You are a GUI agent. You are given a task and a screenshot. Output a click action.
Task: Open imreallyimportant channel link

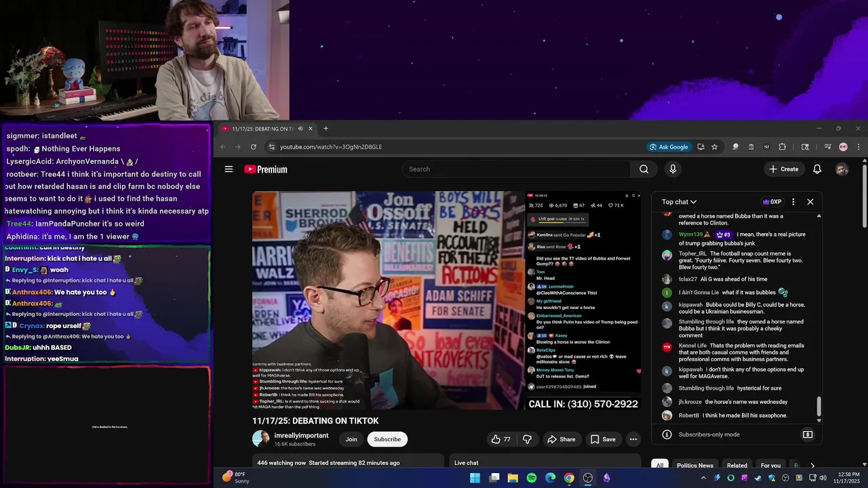pos(301,436)
